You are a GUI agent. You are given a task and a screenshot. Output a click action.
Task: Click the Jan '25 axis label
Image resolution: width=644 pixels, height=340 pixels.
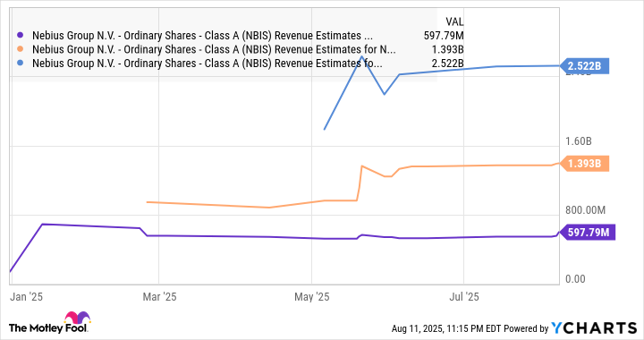[26, 297]
